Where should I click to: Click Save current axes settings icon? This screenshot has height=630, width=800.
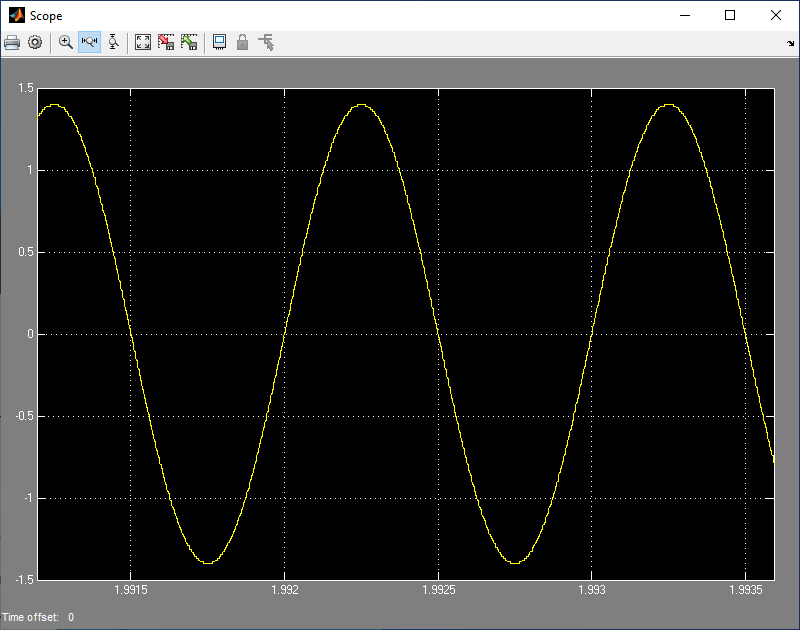(166, 43)
